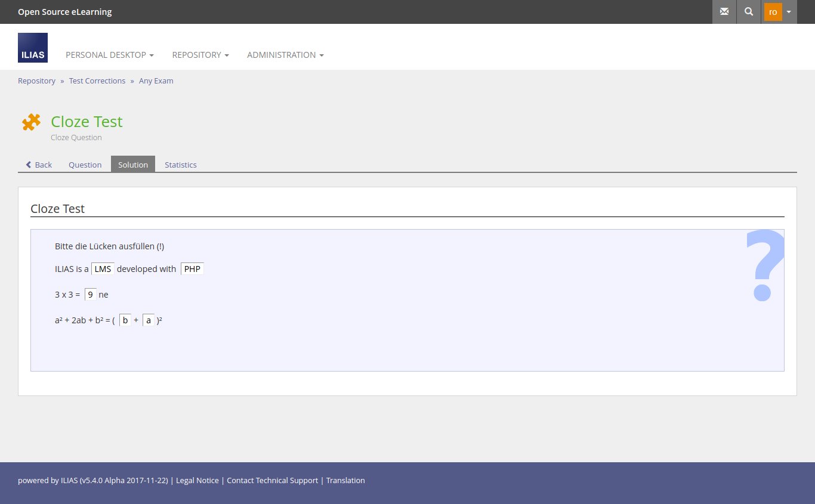The image size is (815, 504).
Task: Click the ILIAS logo
Action: 33,48
